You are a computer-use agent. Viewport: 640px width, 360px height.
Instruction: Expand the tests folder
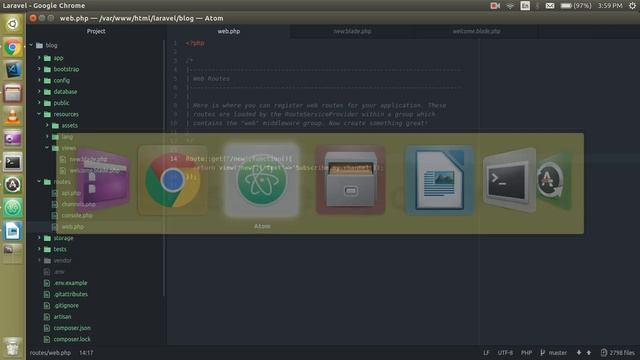click(39, 249)
